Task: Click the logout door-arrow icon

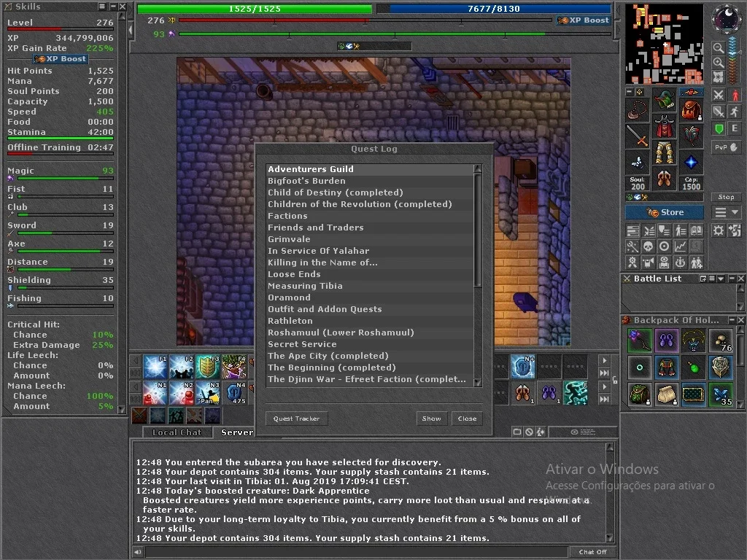Action: click(734, 231)
